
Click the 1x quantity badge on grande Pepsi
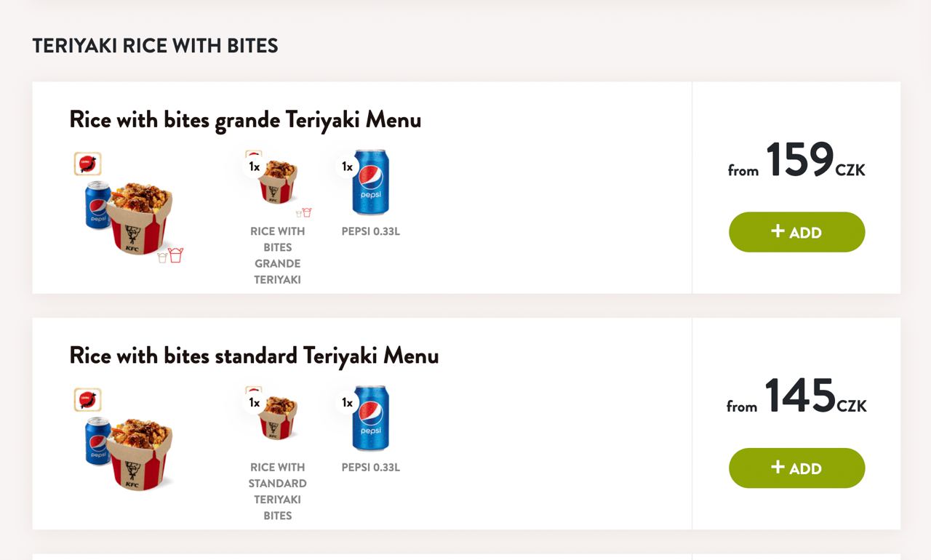347,167
